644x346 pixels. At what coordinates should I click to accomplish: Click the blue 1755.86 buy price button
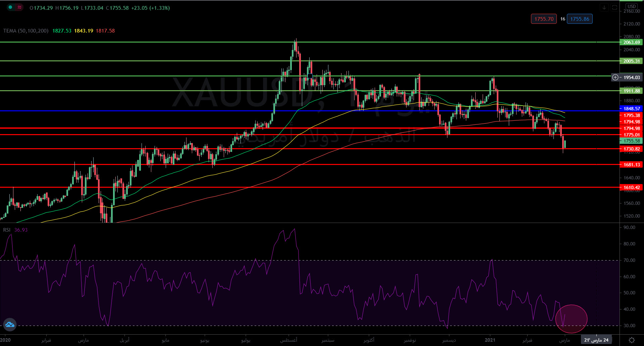coord(580,19)
